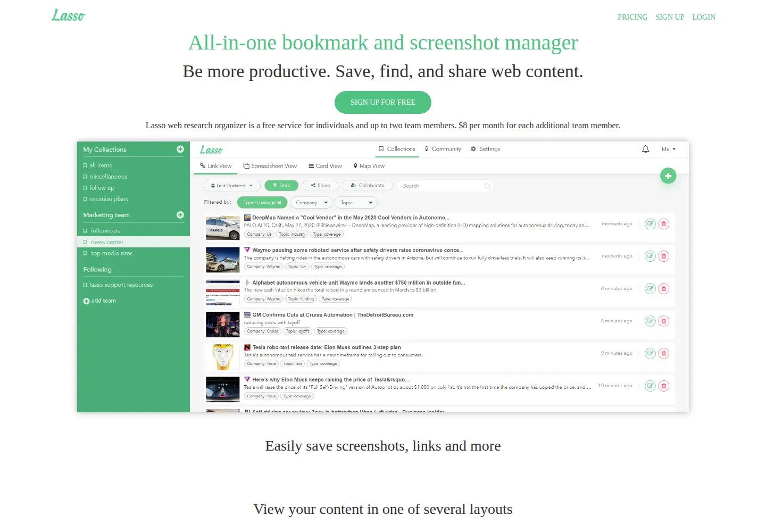Viewport: 766px width, 532px height.
Task: Open the notifications bell
Action: point(645,149)
